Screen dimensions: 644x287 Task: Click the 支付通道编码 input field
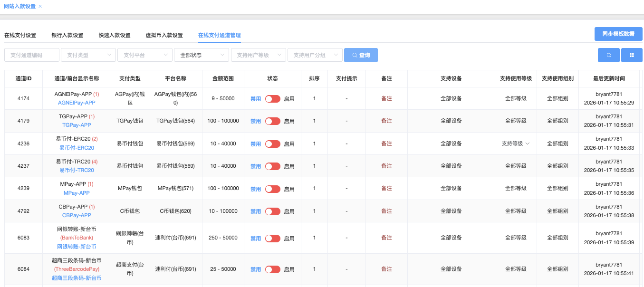tap(32, 55)
